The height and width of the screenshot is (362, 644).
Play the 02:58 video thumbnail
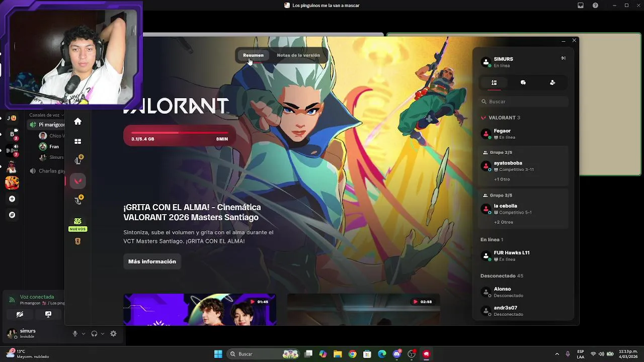[363, 309]
